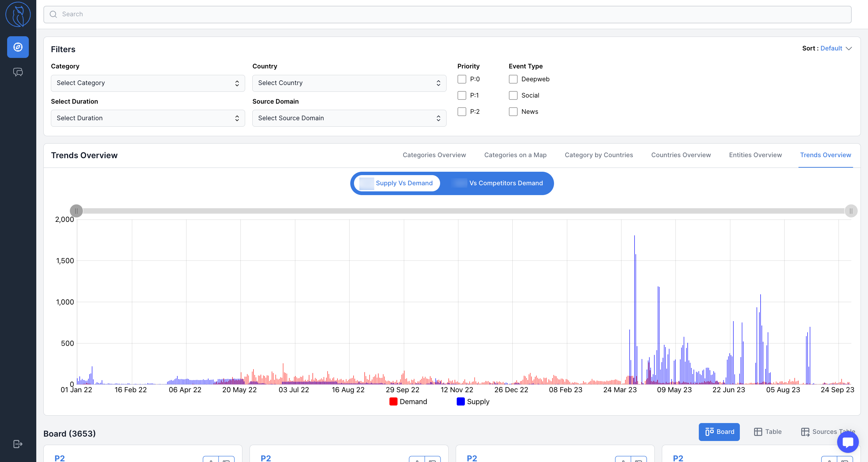This screenshot has width=868, height=462.
Task: Click the Board view button
Action: 719,432
